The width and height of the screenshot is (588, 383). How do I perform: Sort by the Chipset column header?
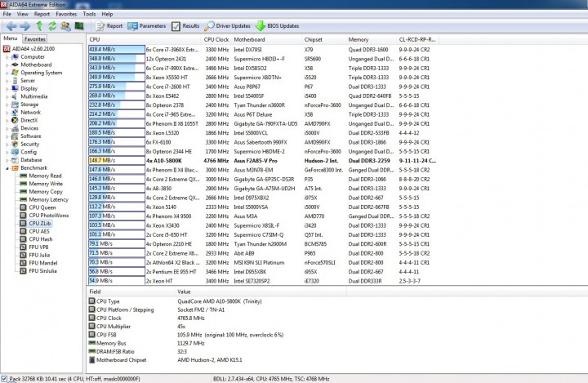coord(323,39)
